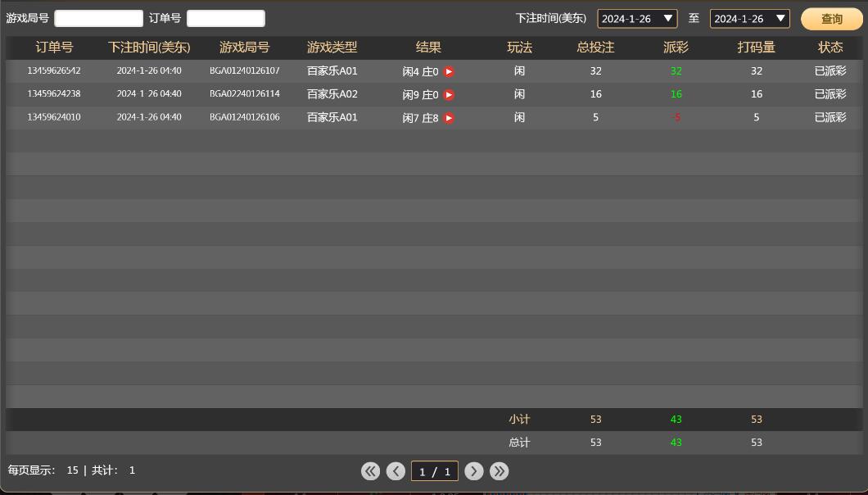Click the 玩法 column header
Screen dimensions: 868x495
coord(519,48)
